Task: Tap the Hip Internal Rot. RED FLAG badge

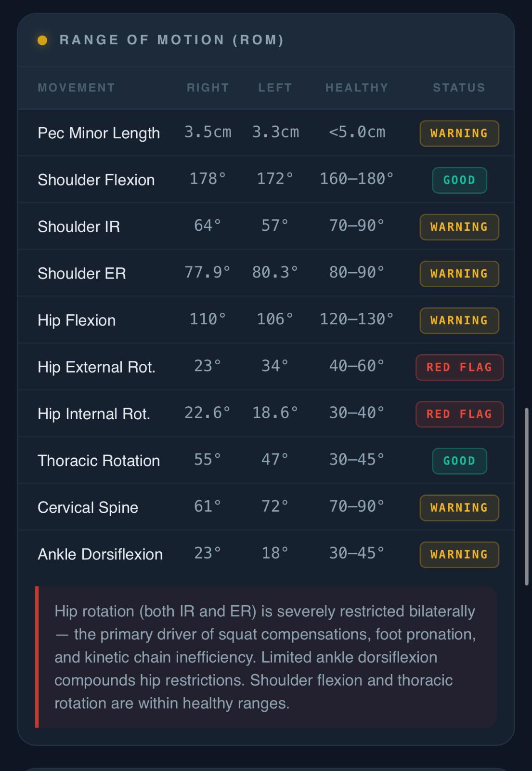Action: click(x=459, y=414)
